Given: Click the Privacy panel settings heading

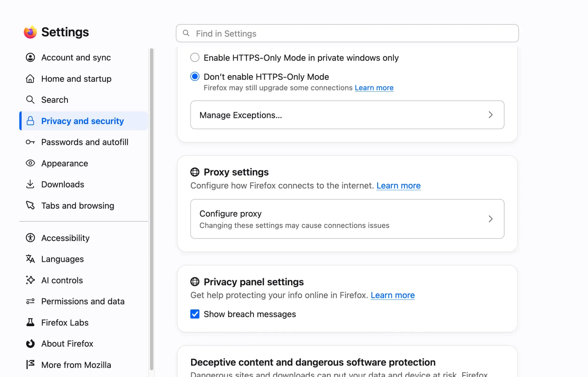Looking at the screenshot, I should tap(253, 282).
